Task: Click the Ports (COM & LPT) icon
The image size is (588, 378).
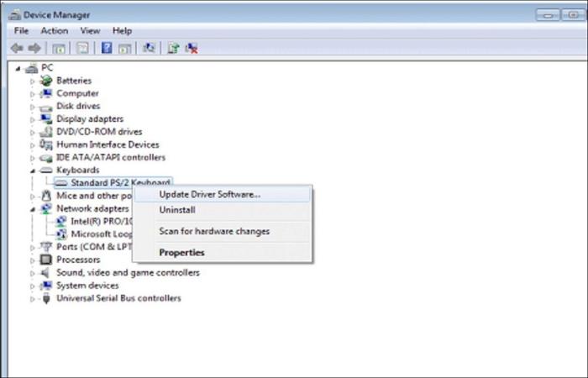Action: (46, 247)
